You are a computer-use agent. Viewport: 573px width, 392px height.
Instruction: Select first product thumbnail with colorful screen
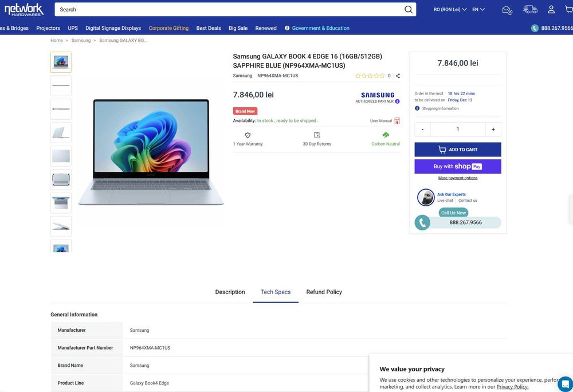pos(61,62)
